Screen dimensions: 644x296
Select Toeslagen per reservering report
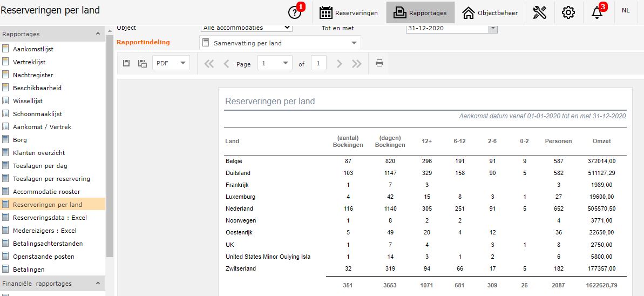[51, 178]
